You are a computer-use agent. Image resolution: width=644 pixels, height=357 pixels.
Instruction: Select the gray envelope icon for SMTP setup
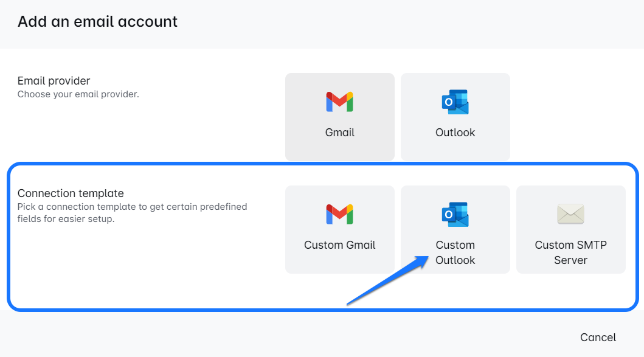point(570,213)
